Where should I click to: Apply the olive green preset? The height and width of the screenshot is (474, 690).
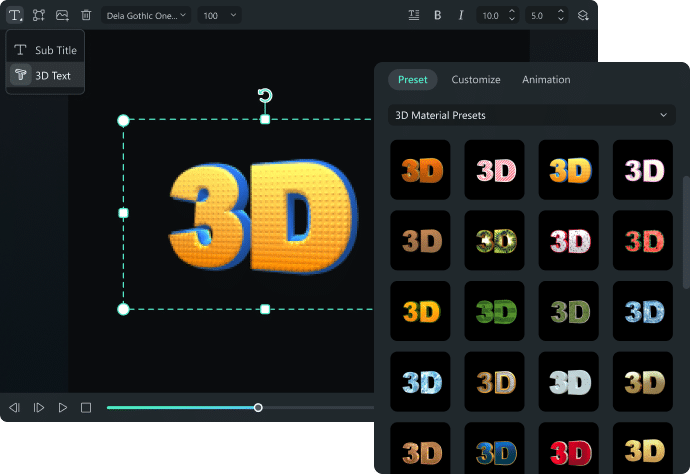(569, 311)
